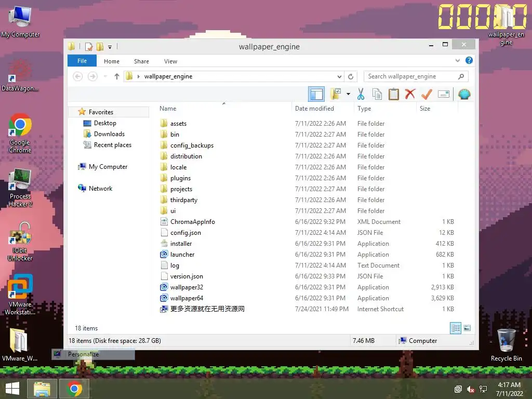Expand the address bar path chevron
The height and width of the screenshot is (399, 532).
[138, 77]
